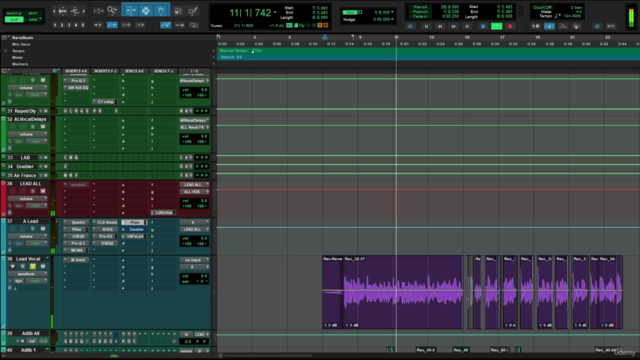Solo the Lead Vocal track
Screen dimensions: 640x360
point(33,267)
